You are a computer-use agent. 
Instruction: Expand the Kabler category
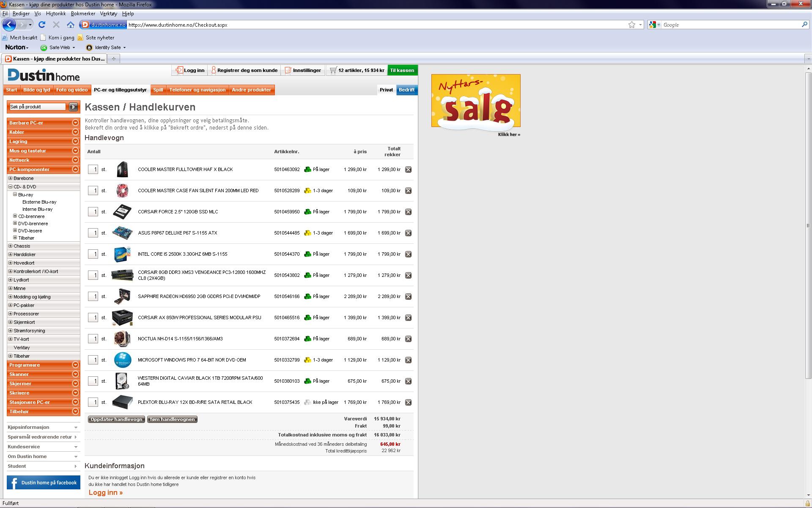[75, 132]
